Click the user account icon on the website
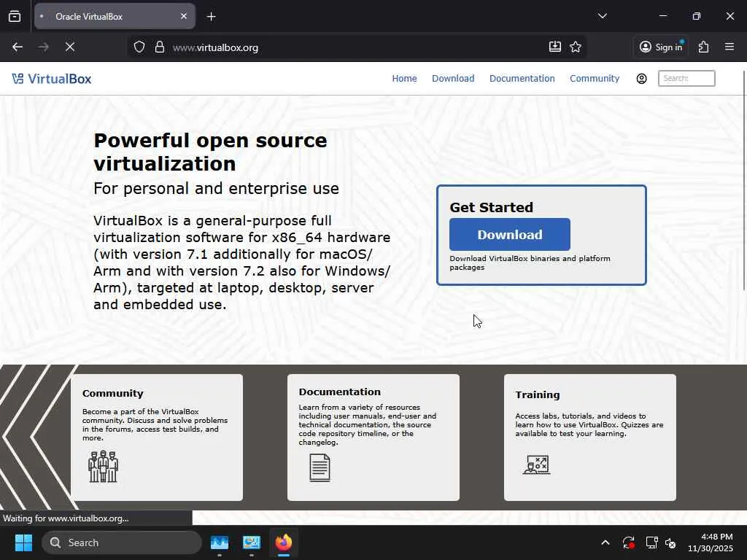This screenshot has width=747, height=560. [x=642, y=79]
